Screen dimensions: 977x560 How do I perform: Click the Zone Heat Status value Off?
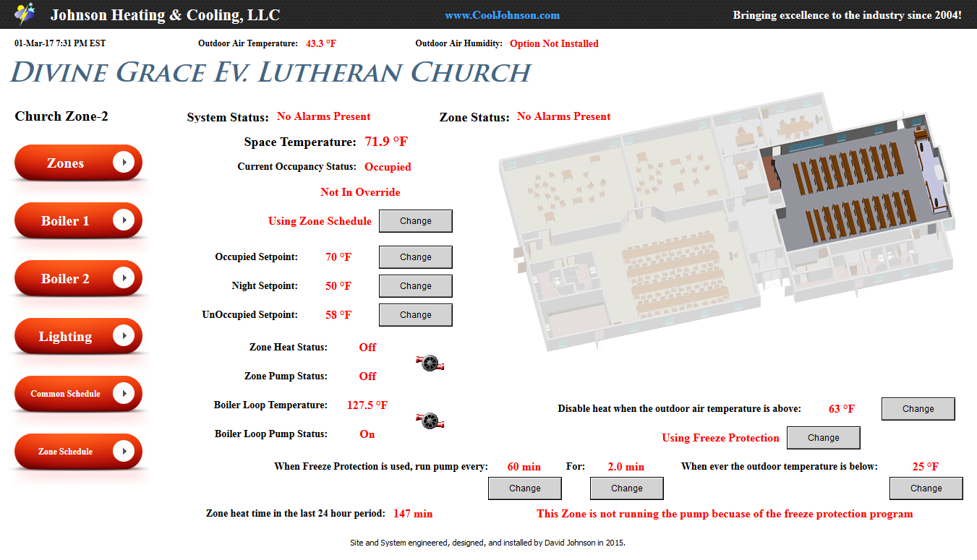click(367, 348)
